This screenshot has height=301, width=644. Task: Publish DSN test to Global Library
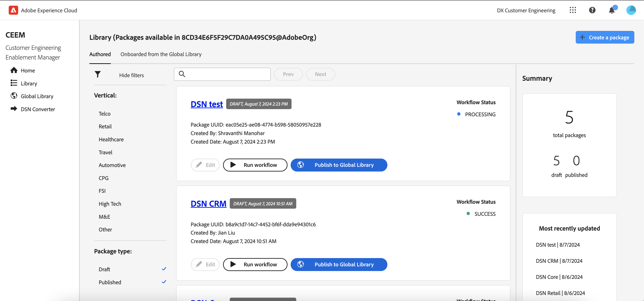pyautogui.click(x=339, y=165)
